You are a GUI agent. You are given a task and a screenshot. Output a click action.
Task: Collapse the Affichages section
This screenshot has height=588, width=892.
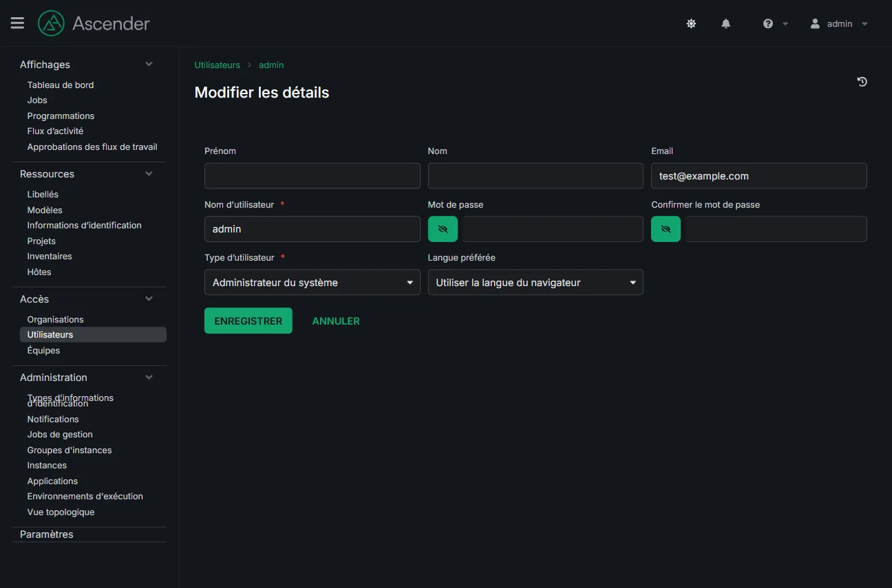[x=149, y=64]
